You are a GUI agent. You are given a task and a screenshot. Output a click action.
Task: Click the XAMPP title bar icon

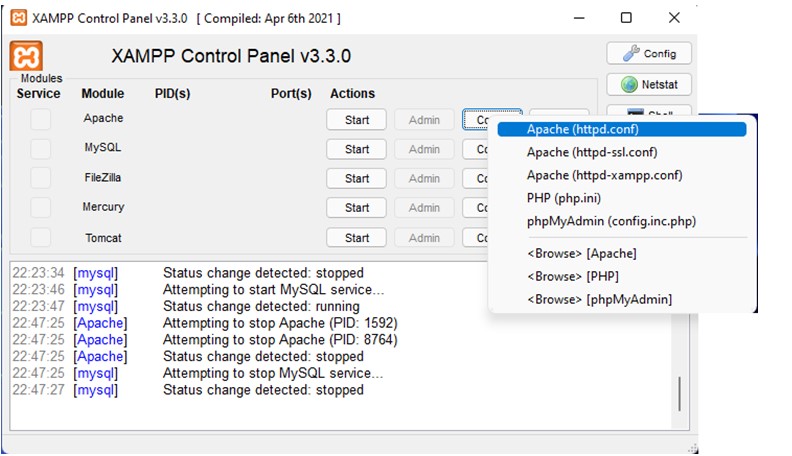(19, 18)
